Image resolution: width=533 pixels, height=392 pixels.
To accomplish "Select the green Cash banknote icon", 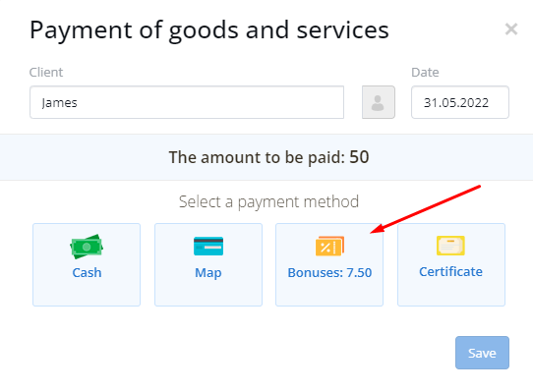I will (x=87, y=247).
